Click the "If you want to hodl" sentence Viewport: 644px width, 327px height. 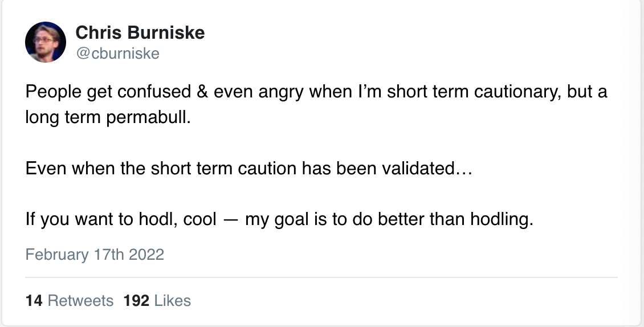[279, 219]
